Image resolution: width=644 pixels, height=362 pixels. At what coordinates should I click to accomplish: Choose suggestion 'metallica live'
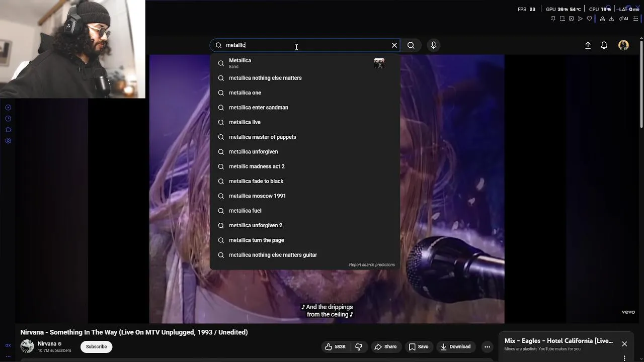click(305, 122)
